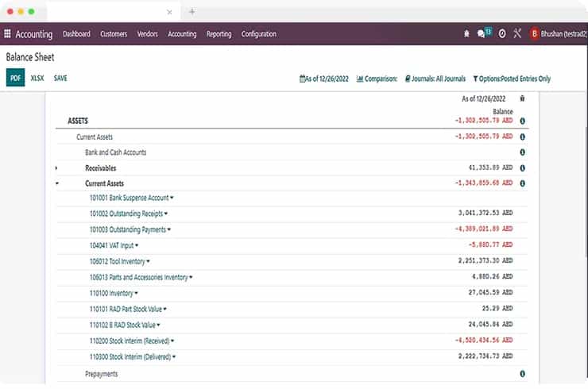The height and width of the screenshot is (389, 588).
Task: Click the info icon on ASSETS row
Action: click(x=522, y=121)
